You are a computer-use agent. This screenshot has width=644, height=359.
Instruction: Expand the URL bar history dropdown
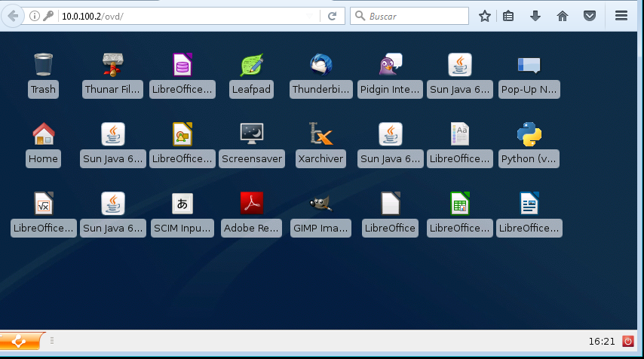pos(311,16)
